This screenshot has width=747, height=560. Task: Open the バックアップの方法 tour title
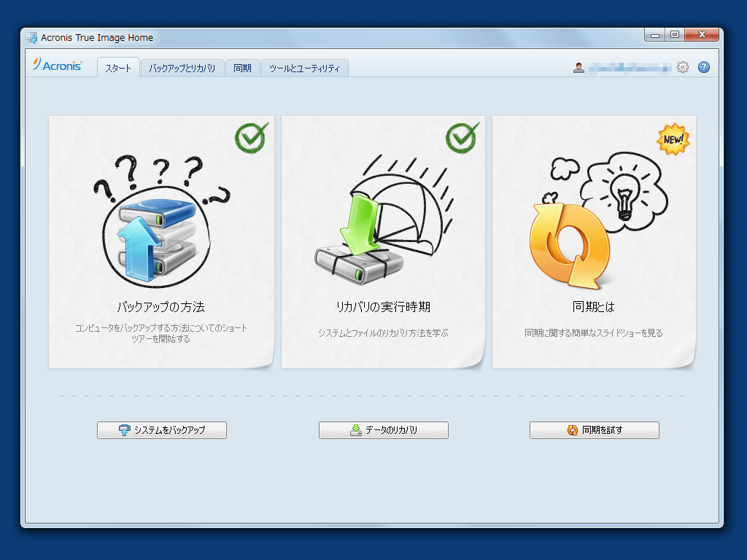(x=161, y=307)
